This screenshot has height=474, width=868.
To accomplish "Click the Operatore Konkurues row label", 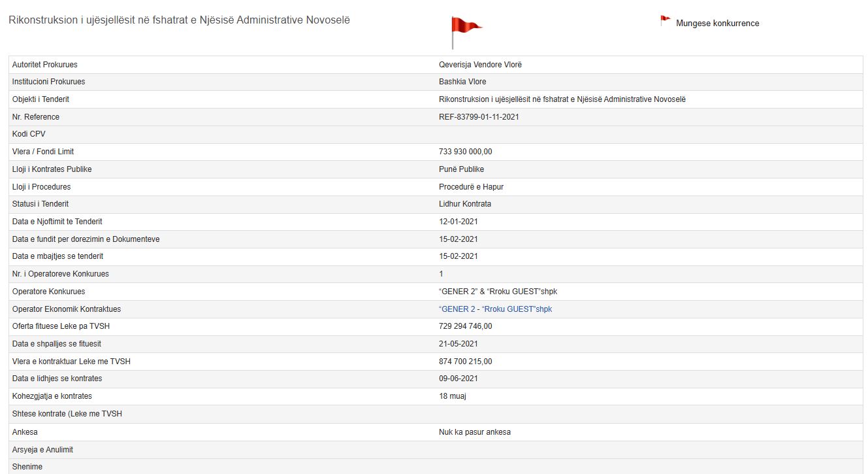I will click(48, 292).
